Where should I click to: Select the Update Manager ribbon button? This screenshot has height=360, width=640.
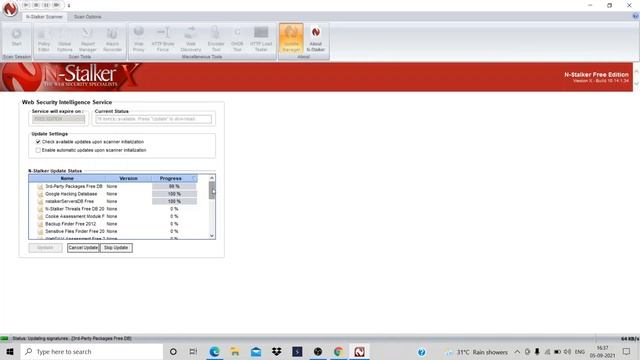pyautogui.click(x=291, y=39)
